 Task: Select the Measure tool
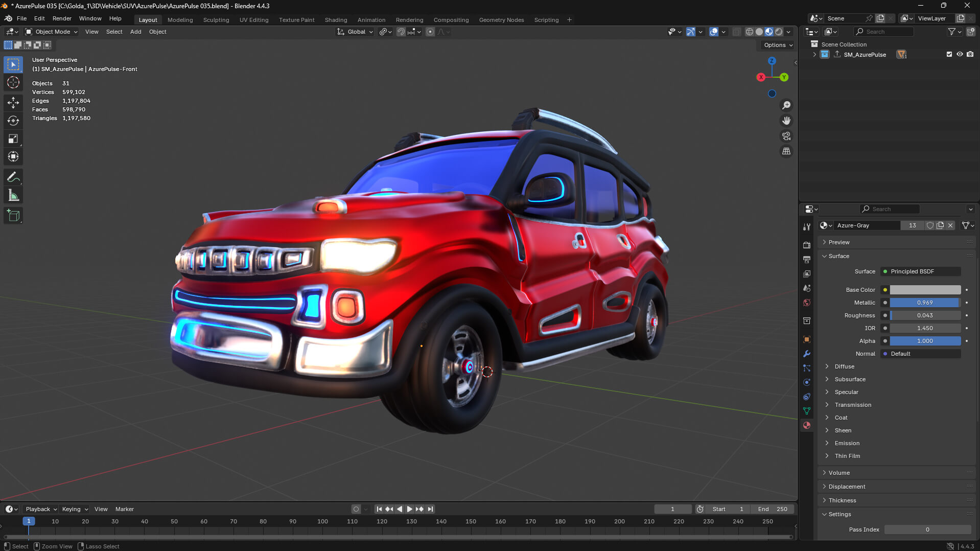[13, 194]
